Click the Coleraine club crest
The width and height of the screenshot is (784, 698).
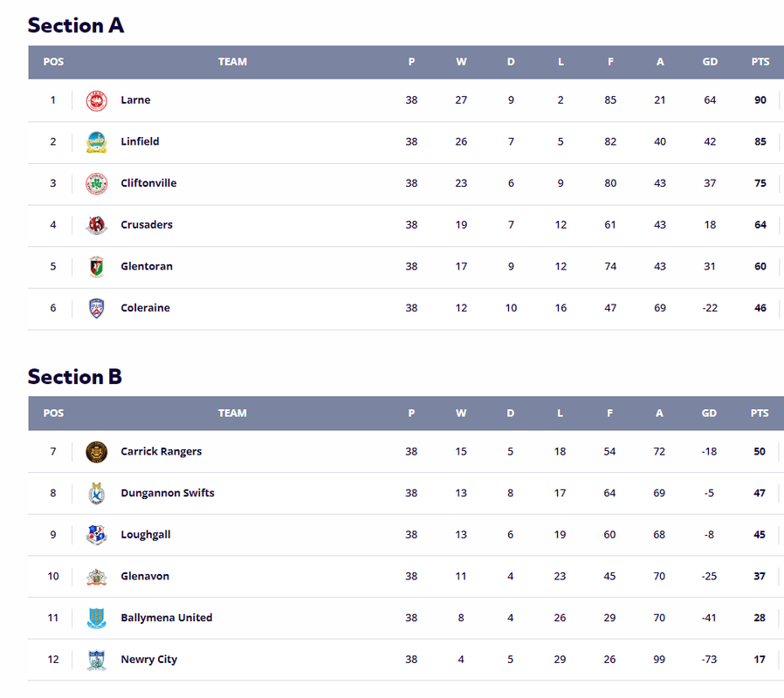point(97,308)
